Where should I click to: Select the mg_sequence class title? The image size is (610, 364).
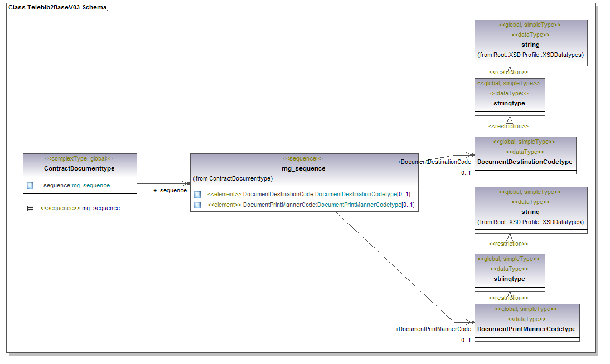(x=303, y=168)
